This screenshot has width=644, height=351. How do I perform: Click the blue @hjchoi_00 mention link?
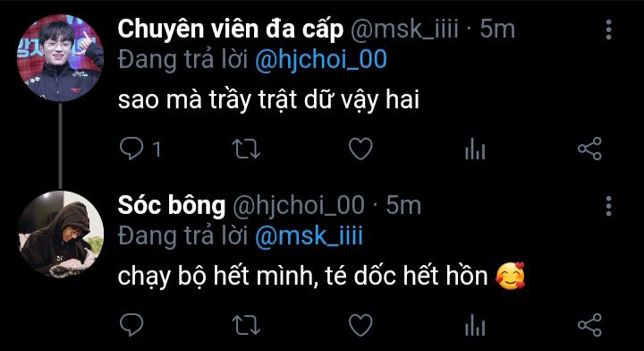[321, 60]
